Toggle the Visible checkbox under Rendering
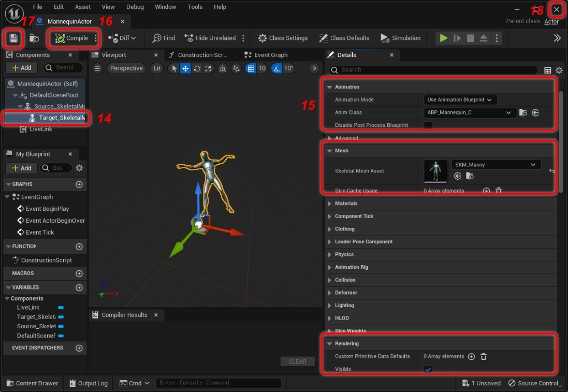This screenshot has width=568, height=392. tap(428, 369)
